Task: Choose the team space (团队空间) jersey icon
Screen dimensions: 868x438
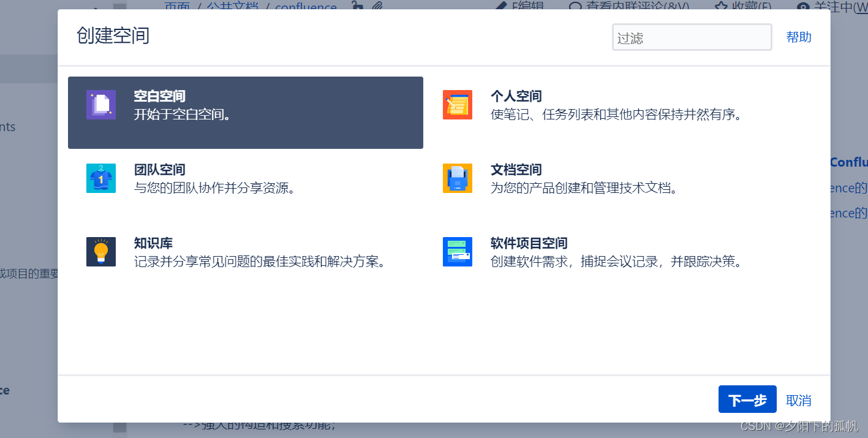Action: 101,178
